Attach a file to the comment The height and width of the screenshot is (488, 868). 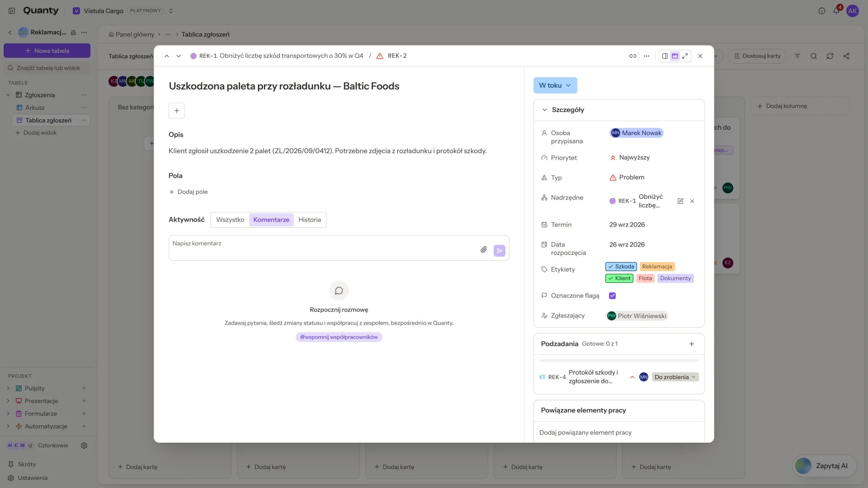pyautogui.click(x=484, y=250)
